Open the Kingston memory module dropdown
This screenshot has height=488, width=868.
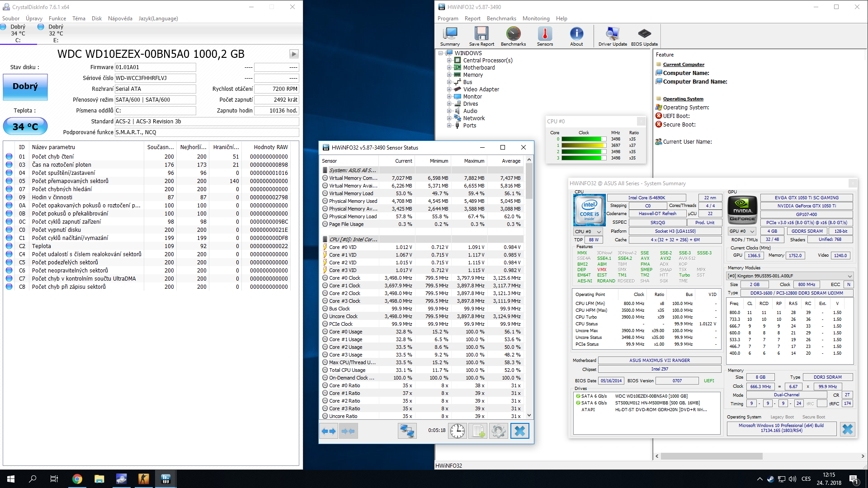pyautogui.click(x=789, y=276)
